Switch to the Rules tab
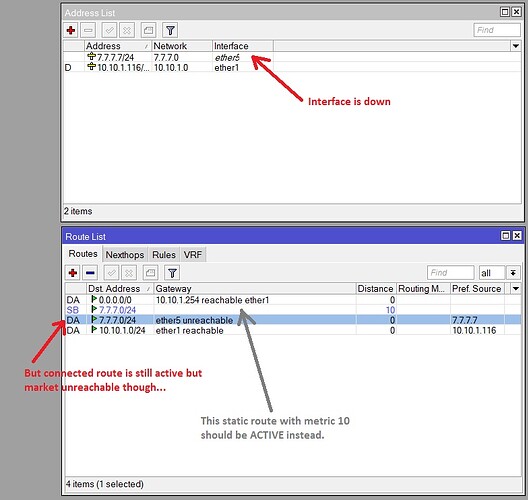The image size is (528, 500). point(164,255)
